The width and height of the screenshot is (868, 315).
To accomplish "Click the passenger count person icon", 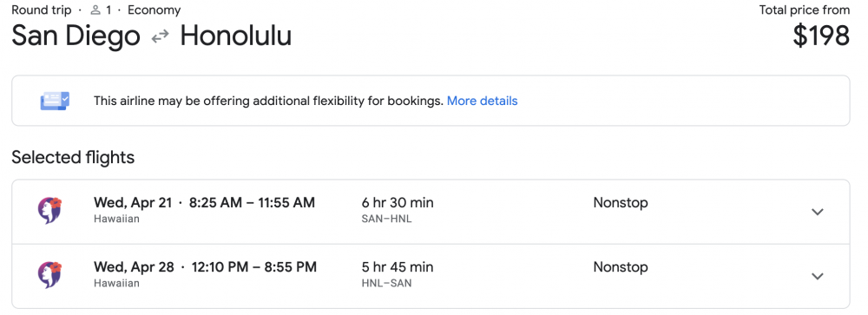I will tap(95, 10).
